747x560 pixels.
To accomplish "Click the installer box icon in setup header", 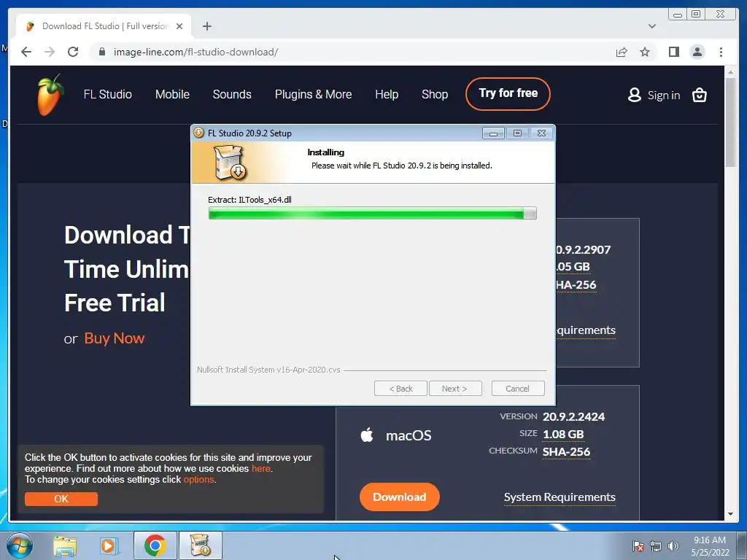I will click(x=230, y=163).
